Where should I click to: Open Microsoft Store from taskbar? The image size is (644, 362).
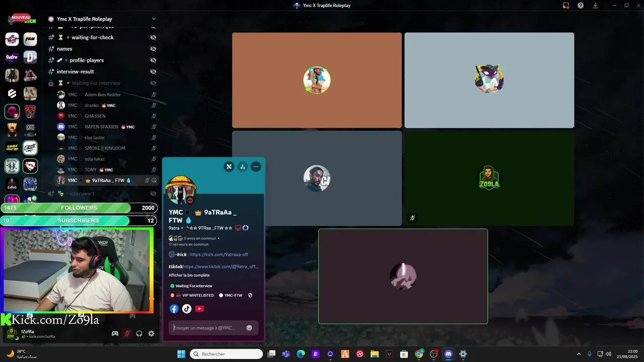[x=404, y=354]
